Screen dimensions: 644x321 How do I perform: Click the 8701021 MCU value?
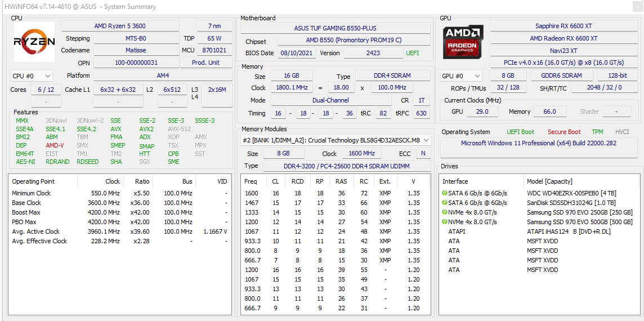pos(214,50)
